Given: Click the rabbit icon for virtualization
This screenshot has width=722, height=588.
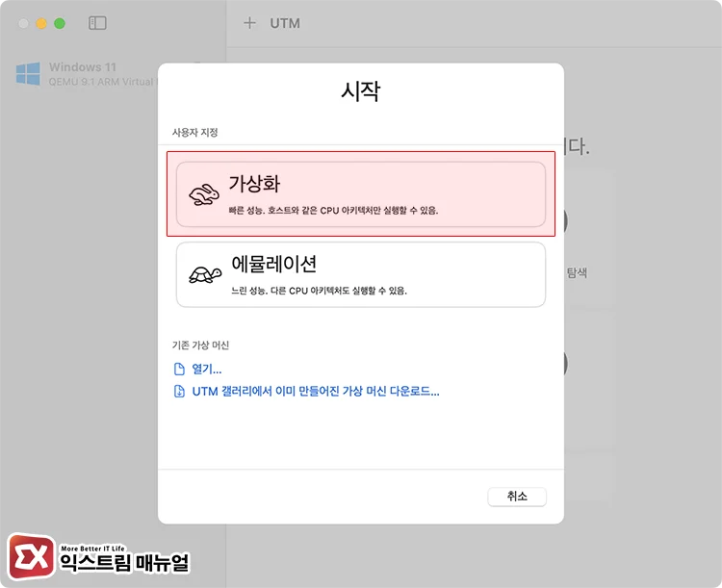Looking at the screenshot, I should (204, 194).
